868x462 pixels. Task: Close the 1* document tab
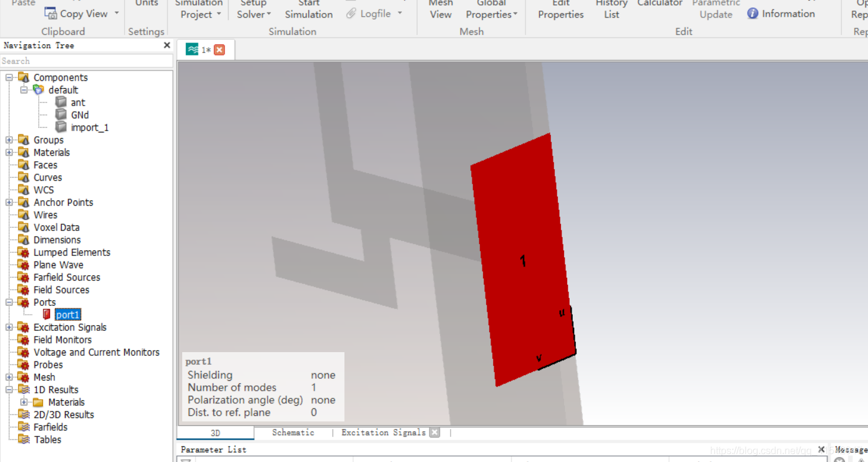219,50
